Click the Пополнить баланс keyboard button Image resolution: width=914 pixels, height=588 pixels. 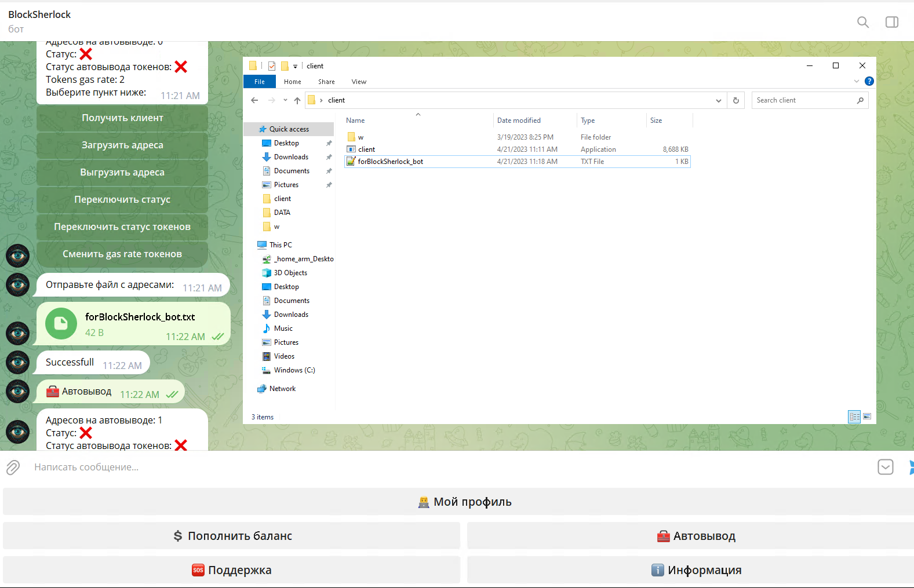pos(231,536)
